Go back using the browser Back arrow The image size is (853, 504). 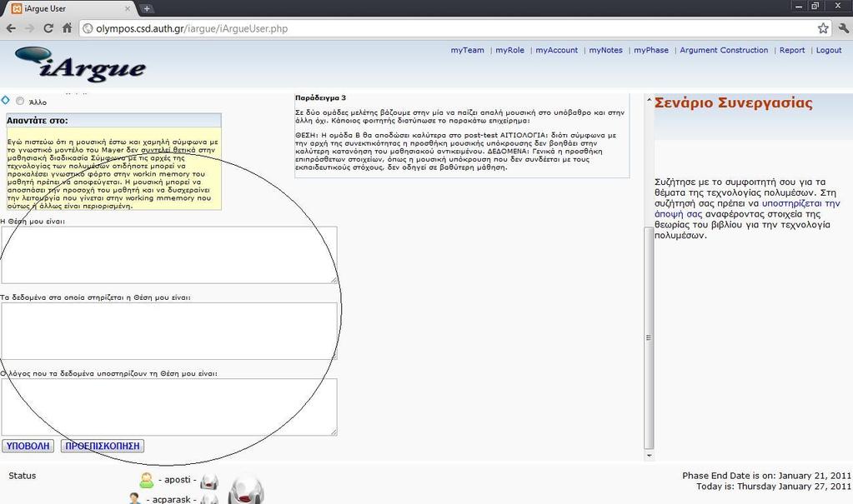(x=11, y=28)
